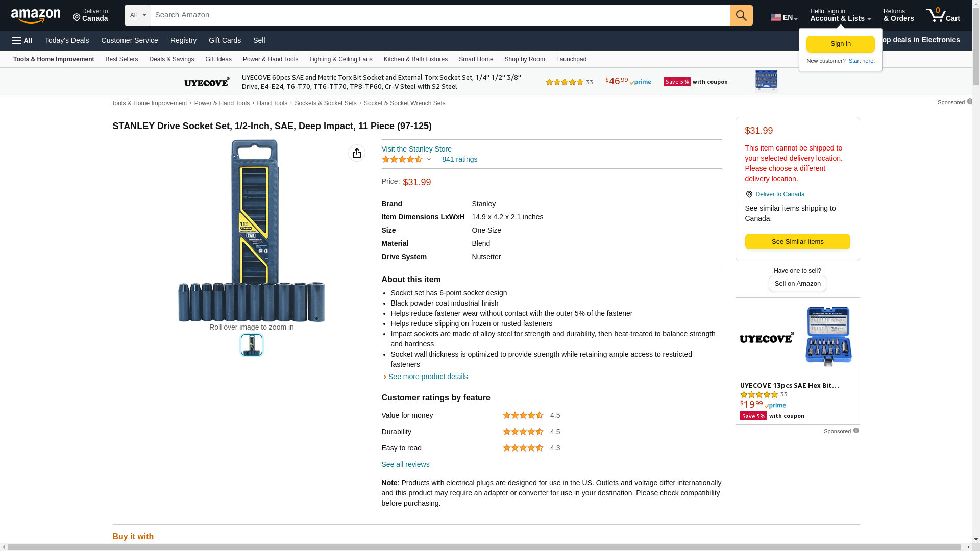Expand the star rating dropdown arrow
Screen dimensions: 980x551
pos(429,159)
